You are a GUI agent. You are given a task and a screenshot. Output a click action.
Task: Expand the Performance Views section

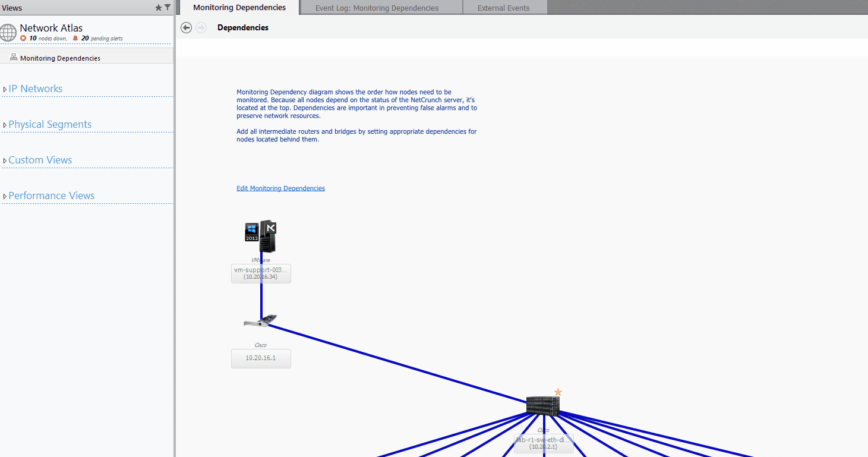tap(5, 197)
